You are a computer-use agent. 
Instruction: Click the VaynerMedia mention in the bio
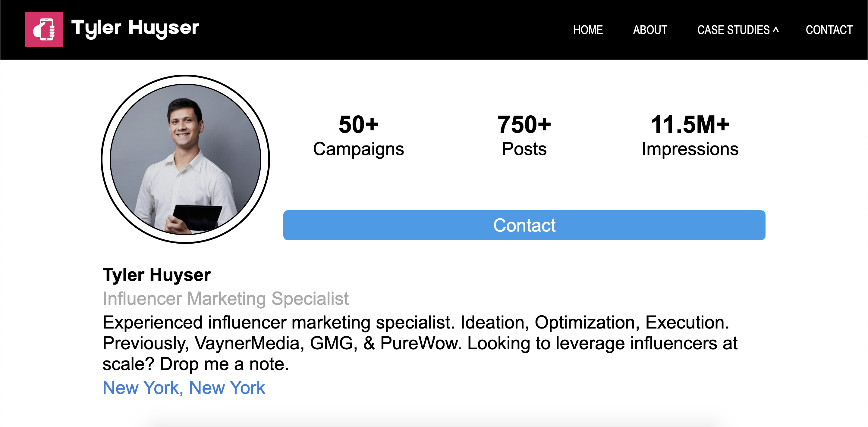click(x=248, y=343)
